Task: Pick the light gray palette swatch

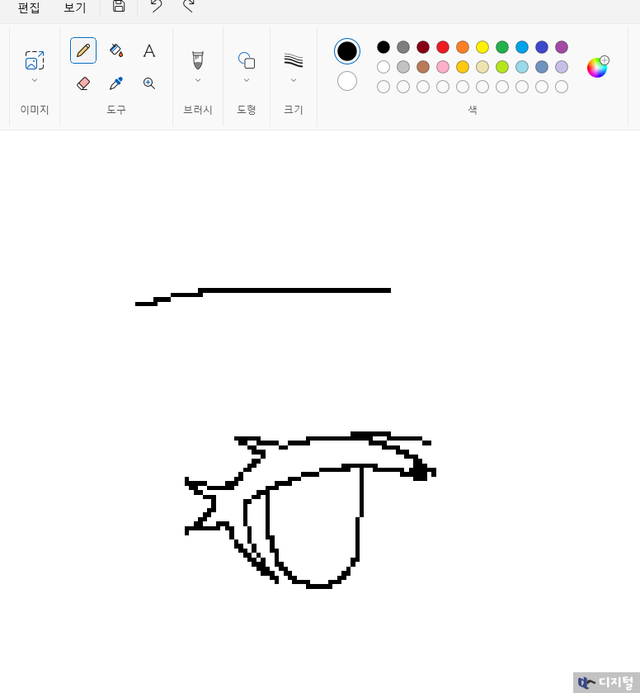Action: tap(403, 67)
